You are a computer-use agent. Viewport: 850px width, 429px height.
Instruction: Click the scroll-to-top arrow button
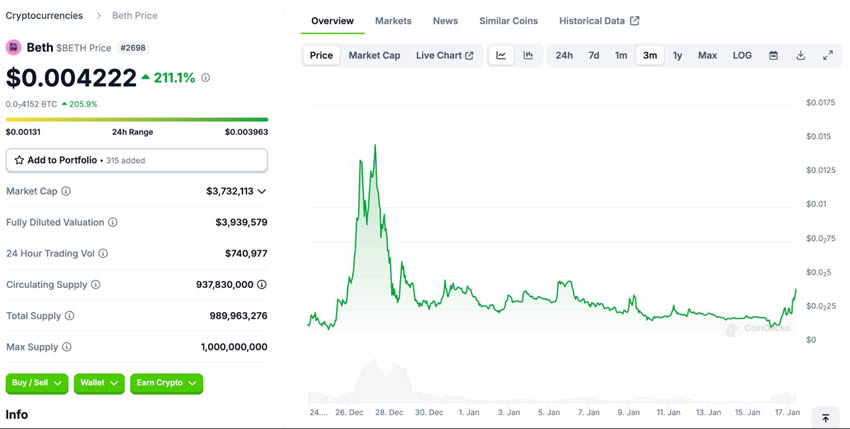825,417
